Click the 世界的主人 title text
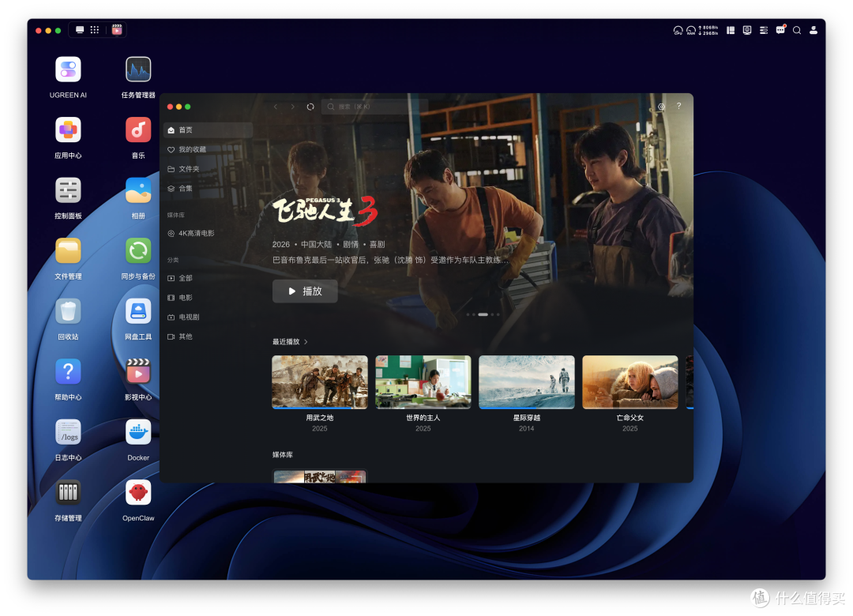This screenshot has height=616, width=853. click(x=423, y=418)
